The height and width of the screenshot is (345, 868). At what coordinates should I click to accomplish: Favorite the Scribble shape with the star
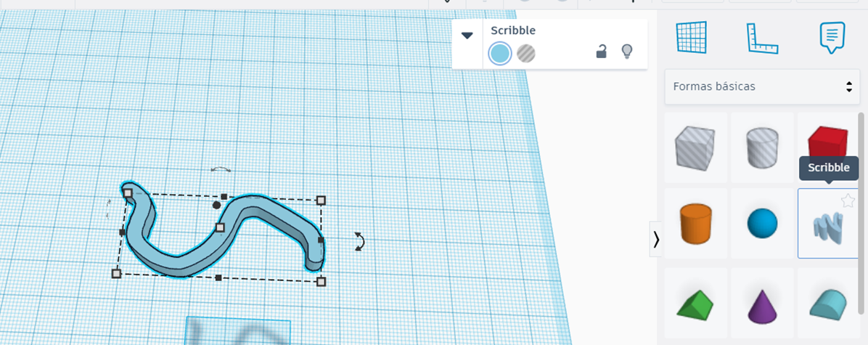(848, 201)
